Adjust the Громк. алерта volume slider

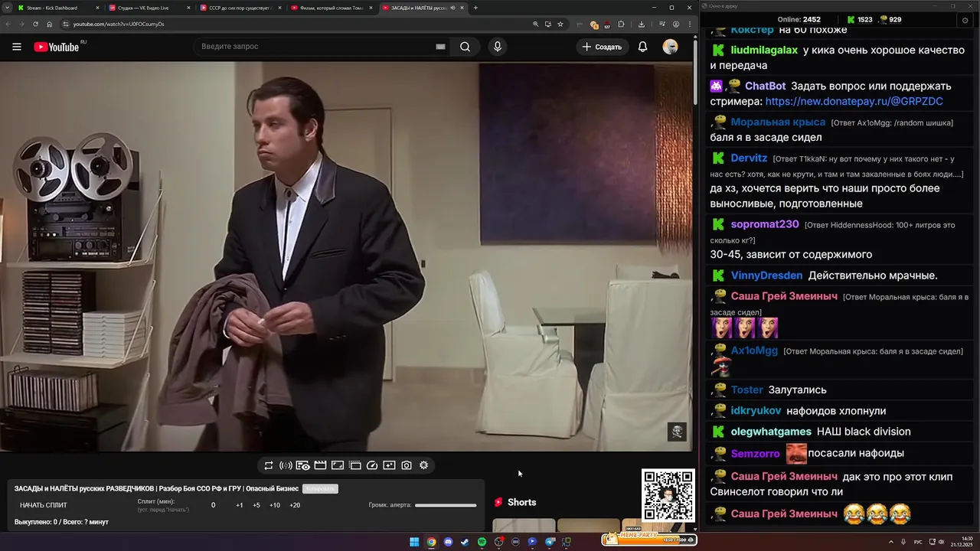tap(446, 505)
